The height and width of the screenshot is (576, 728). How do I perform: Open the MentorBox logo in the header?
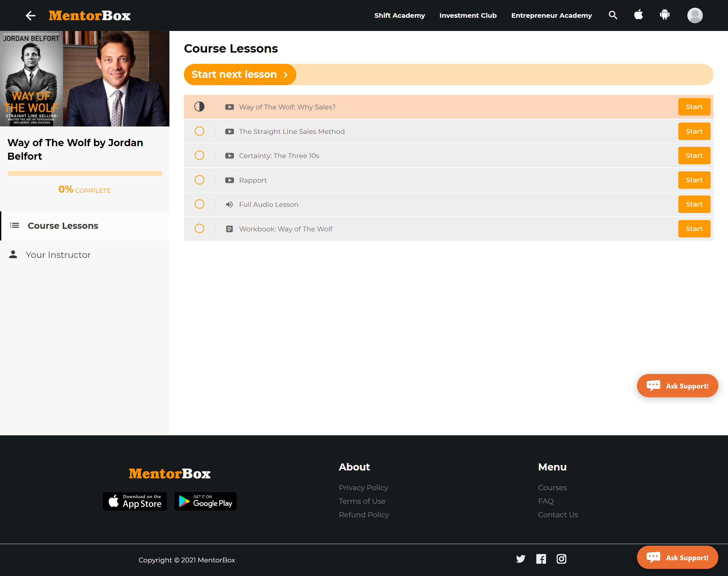[x=90, y=15]
